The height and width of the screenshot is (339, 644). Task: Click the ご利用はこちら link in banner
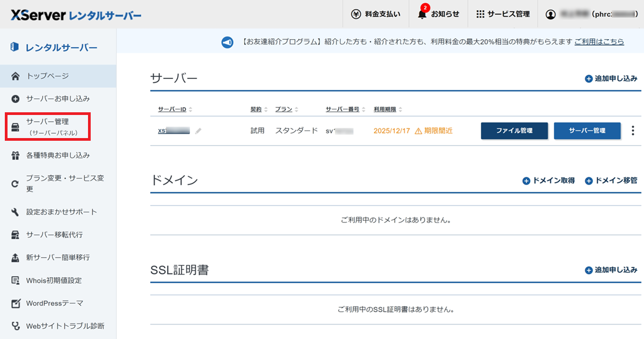599,42
